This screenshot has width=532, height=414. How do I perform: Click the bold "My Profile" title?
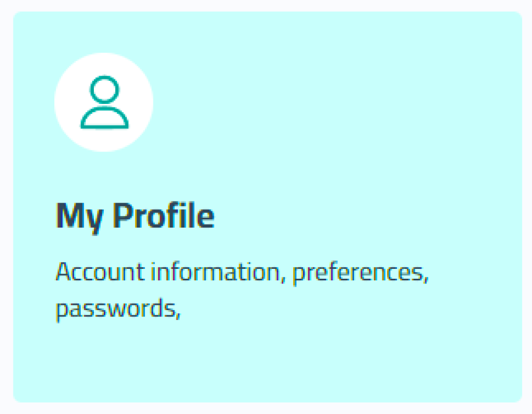point(135,216)
